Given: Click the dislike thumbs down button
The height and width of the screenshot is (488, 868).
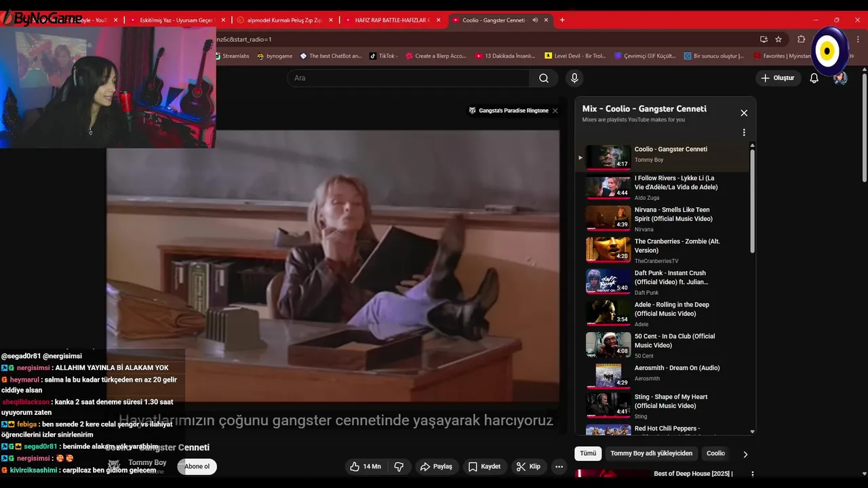Looking at the screenshot, I should pos(399,466).
